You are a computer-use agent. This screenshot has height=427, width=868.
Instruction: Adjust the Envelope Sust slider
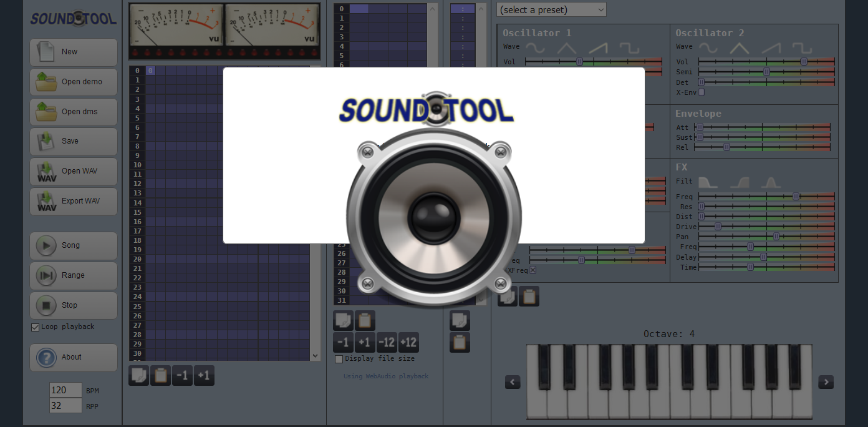point(763,137)
